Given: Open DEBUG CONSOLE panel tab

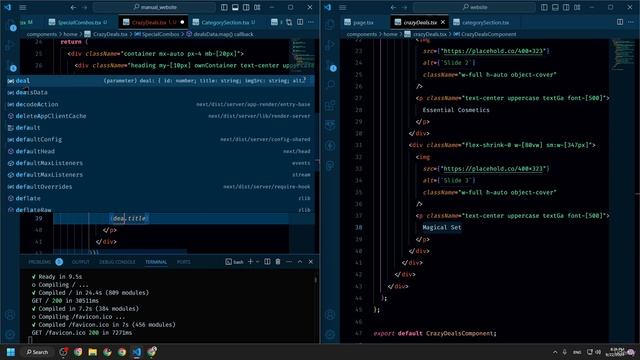Looking at the screenshot, I should [117, 262].
